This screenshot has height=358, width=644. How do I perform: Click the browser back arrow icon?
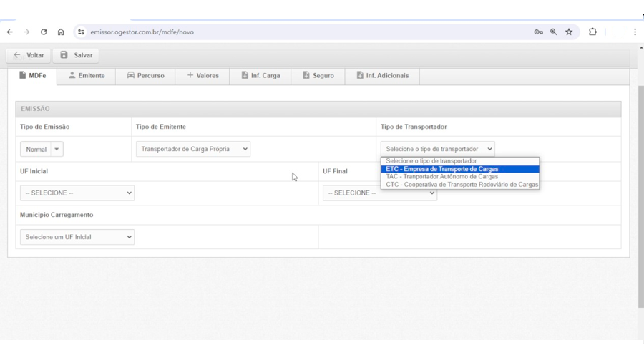[10, 32]
